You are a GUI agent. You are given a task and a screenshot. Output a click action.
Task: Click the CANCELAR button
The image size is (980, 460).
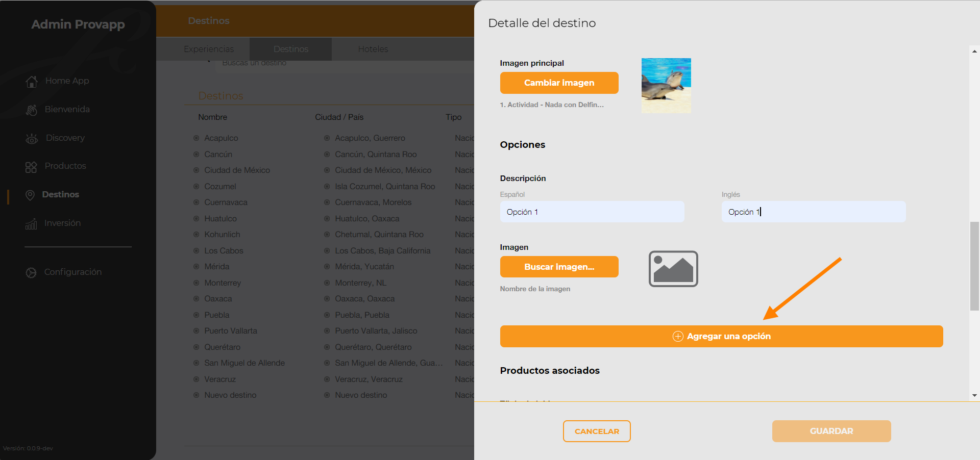tap(597, 431)
